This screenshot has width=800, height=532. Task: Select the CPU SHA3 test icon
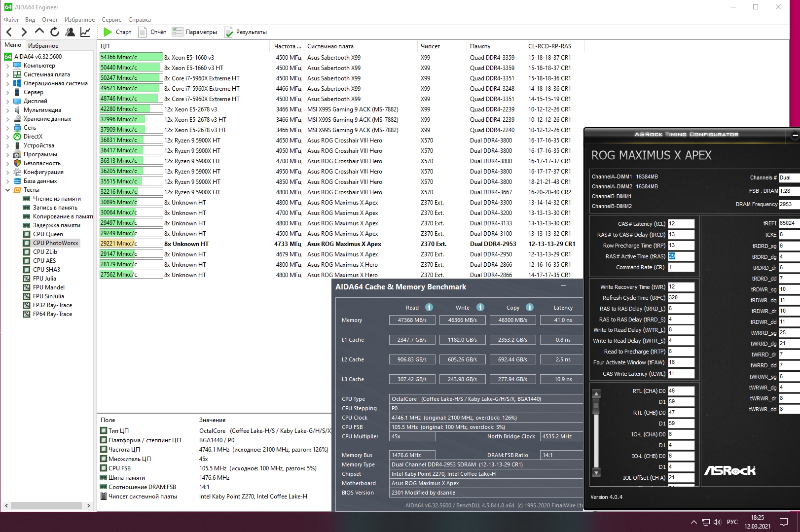27,270
